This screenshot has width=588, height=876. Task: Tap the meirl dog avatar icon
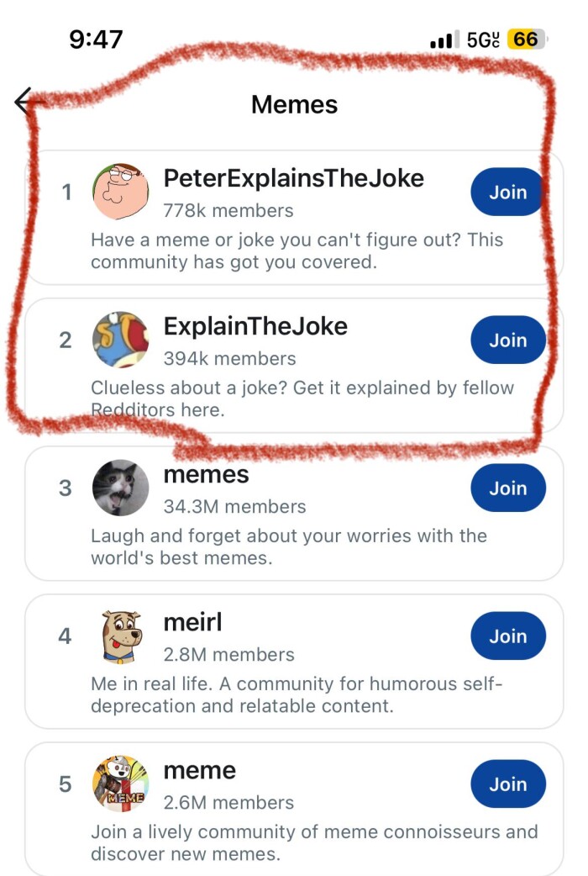coord(120,636)
